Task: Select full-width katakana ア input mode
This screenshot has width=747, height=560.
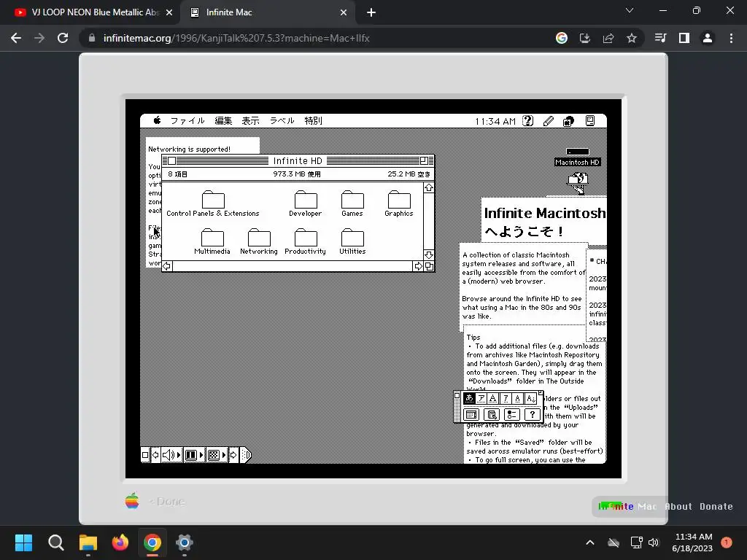Action: [481, 399]
